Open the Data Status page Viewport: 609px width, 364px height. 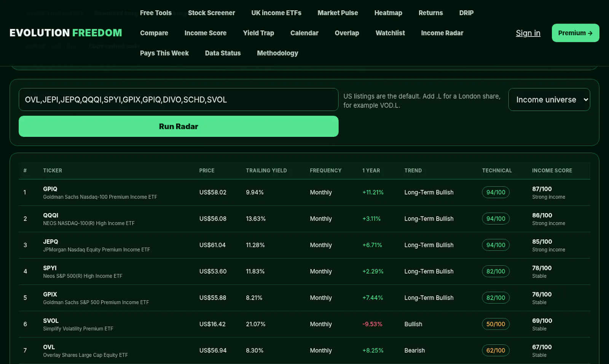click(x=223, y=53)
